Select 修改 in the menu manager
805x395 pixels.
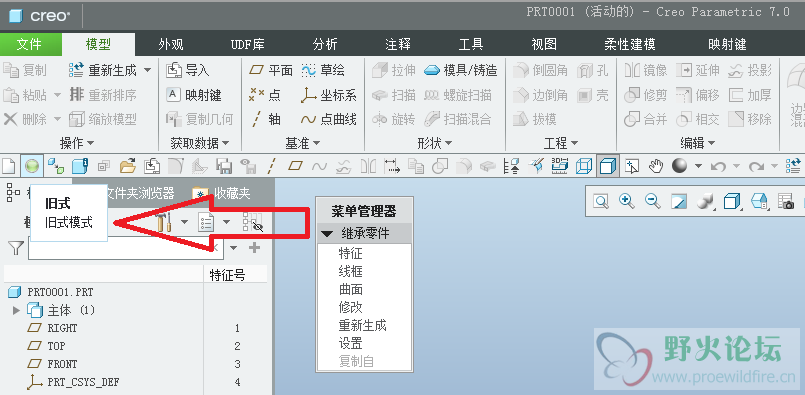[351, 308]
